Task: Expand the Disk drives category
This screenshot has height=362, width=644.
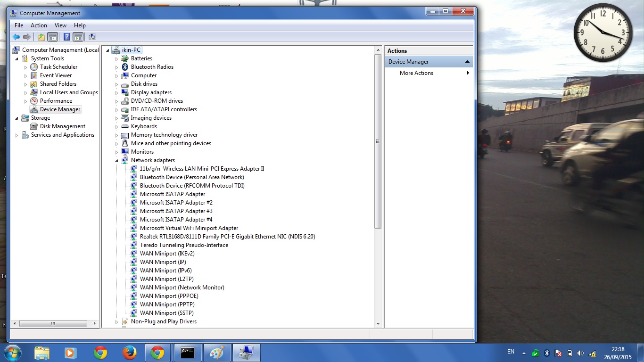Action: (117, 84)
